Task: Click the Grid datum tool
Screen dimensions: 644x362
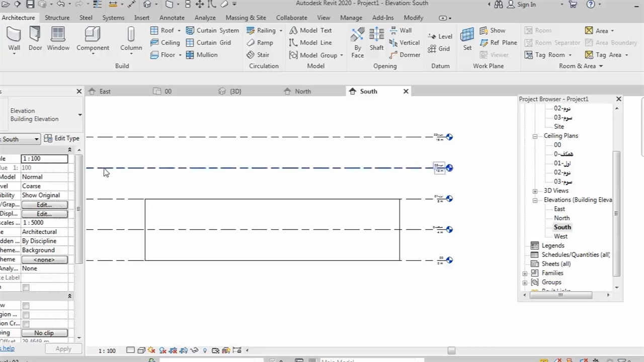Action: click(x=439, y=49)
